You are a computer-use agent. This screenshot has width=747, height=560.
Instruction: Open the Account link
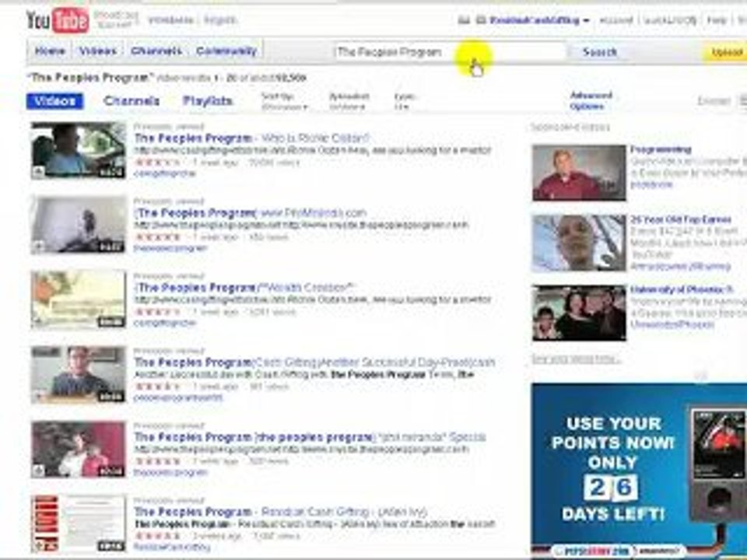point(615,20)
